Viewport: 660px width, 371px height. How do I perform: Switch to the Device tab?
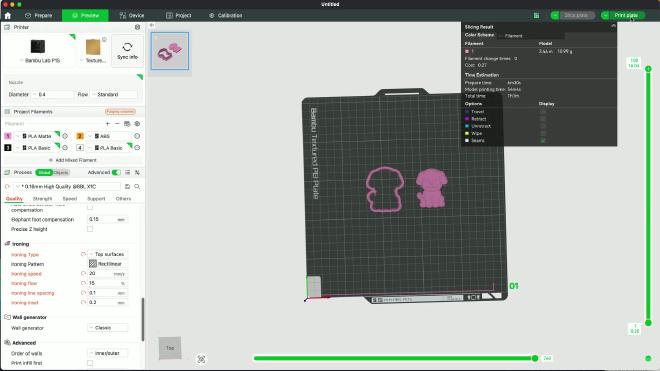(132, 16)
